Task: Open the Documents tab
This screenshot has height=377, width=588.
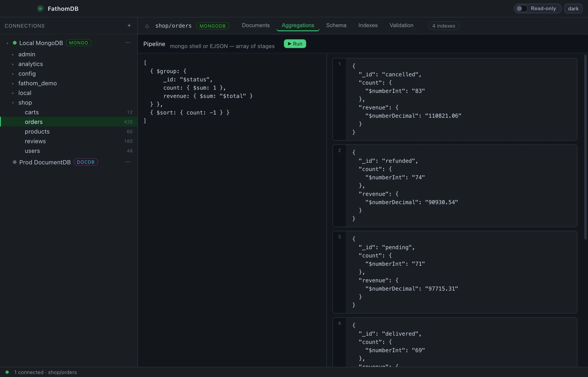Action: pyautogui.click(x=256, y=26)
